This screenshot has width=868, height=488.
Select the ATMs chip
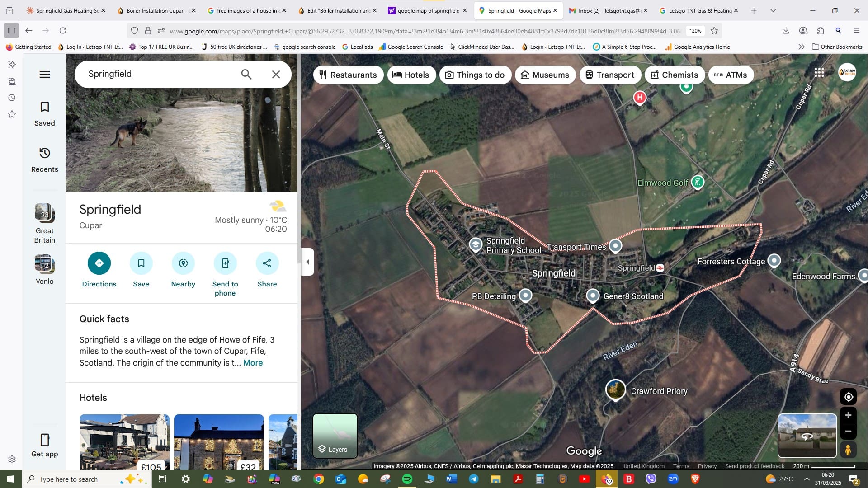[731, 75]
